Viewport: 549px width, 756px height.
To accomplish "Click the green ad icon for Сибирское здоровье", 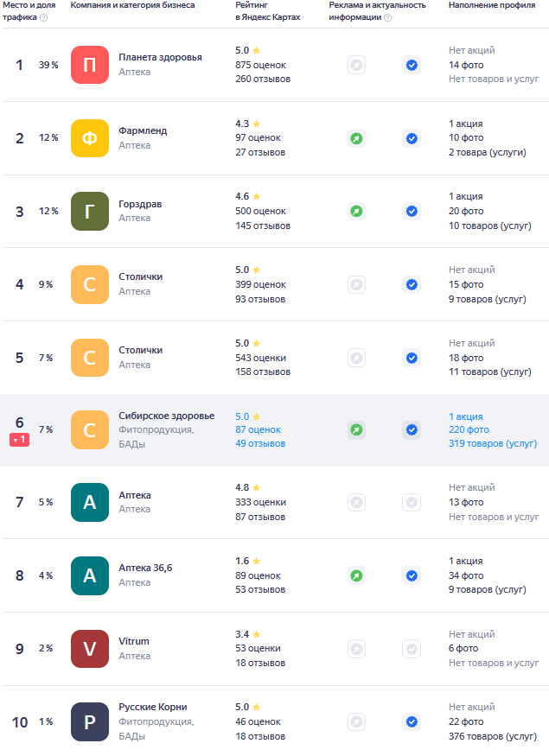I will tap(356, 429).
